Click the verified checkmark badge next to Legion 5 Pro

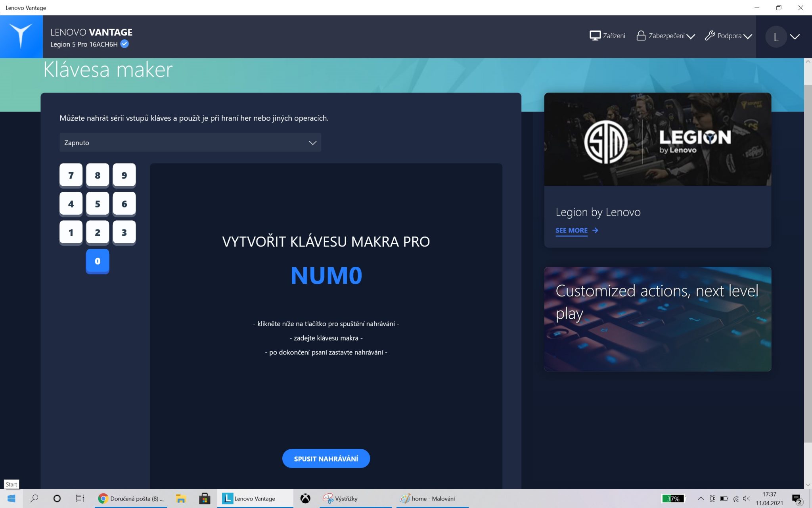(x=124, y=44)
